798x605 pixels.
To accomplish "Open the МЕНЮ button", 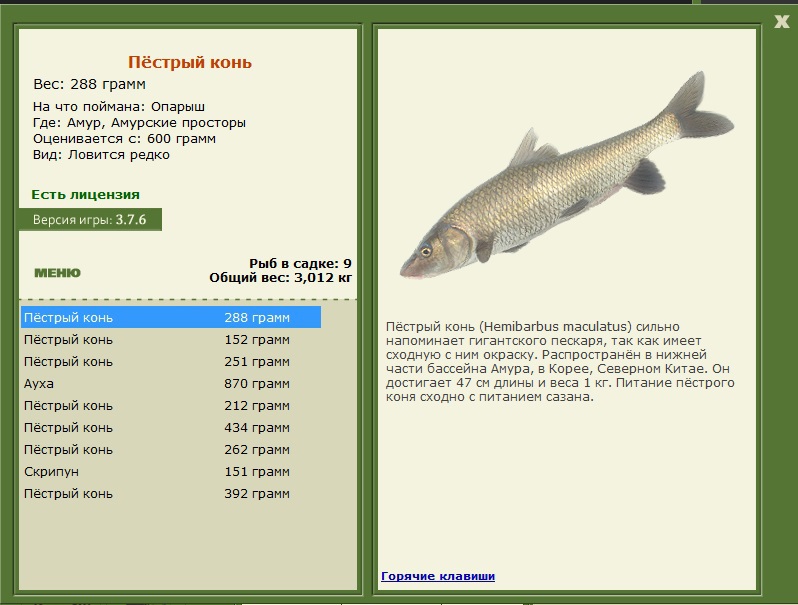I will (x=58, y=273).
